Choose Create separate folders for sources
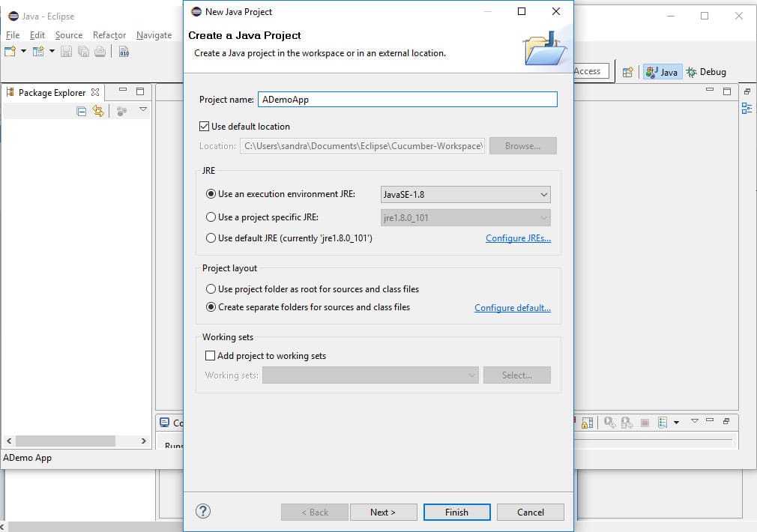The image size is (757, 532). [x=211, y=307]
